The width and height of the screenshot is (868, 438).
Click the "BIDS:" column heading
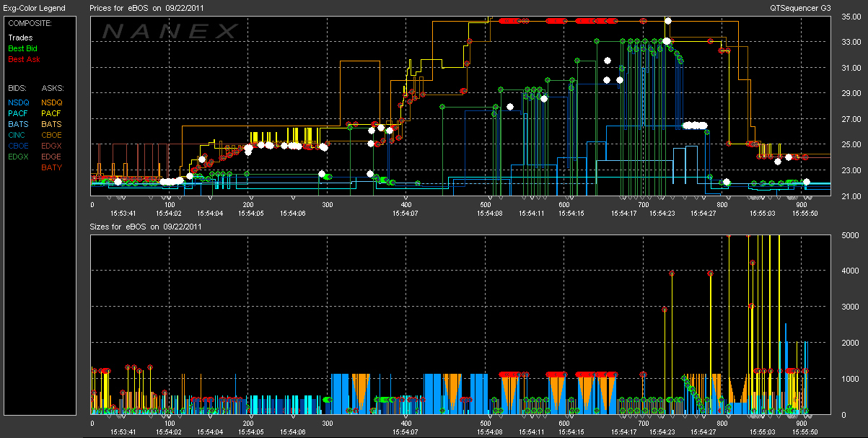[x=17, y=88]
